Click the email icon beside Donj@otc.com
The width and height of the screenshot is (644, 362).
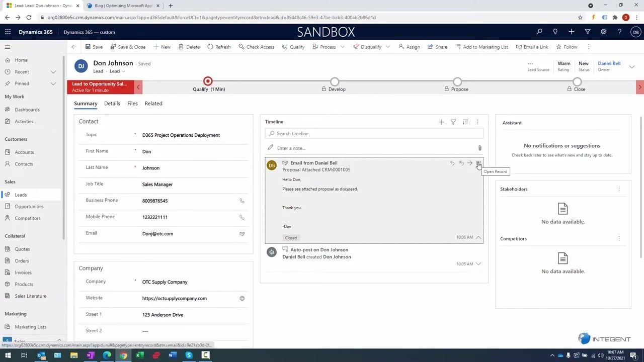(242, 234)
